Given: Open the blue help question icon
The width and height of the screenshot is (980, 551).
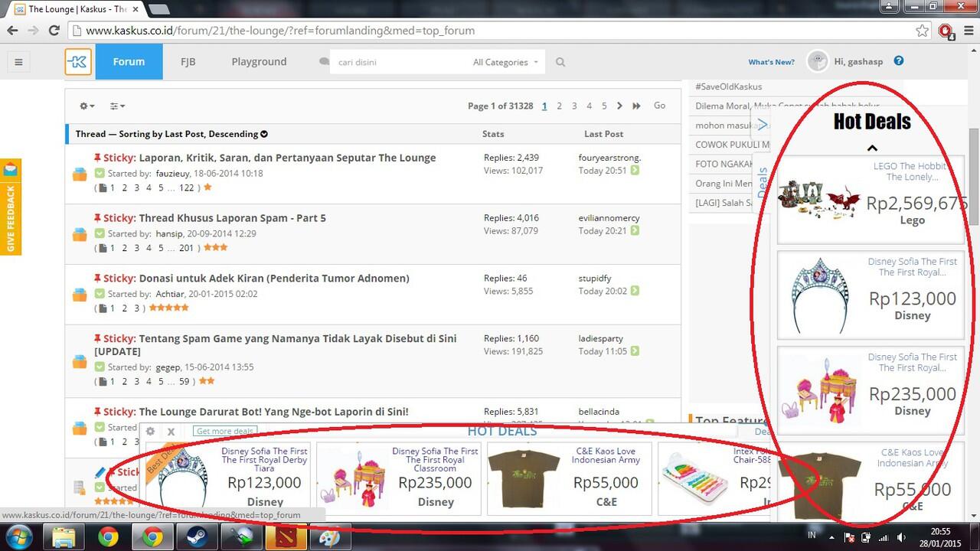Looking at the screenshot, I should point(899,61).
